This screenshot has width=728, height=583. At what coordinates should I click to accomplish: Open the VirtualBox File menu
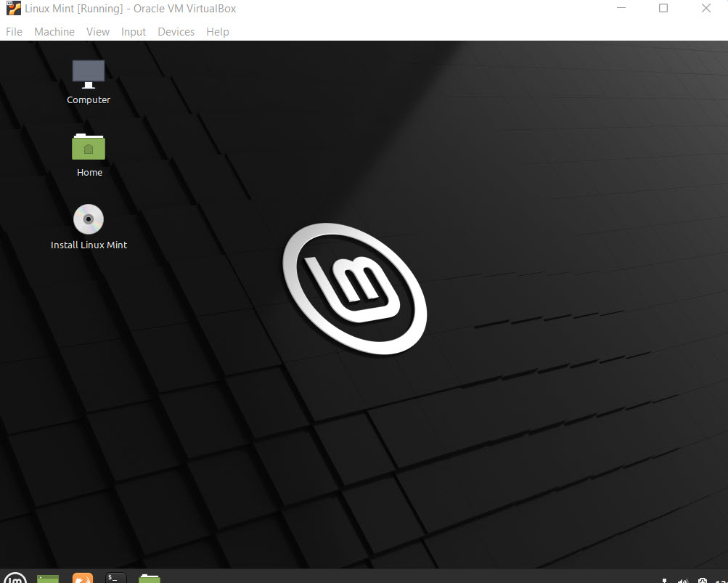[14, 32]
